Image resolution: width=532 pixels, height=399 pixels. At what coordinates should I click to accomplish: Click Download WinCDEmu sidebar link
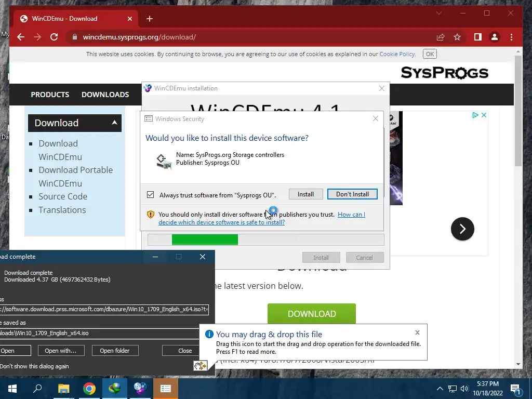[x=60, y=150]
